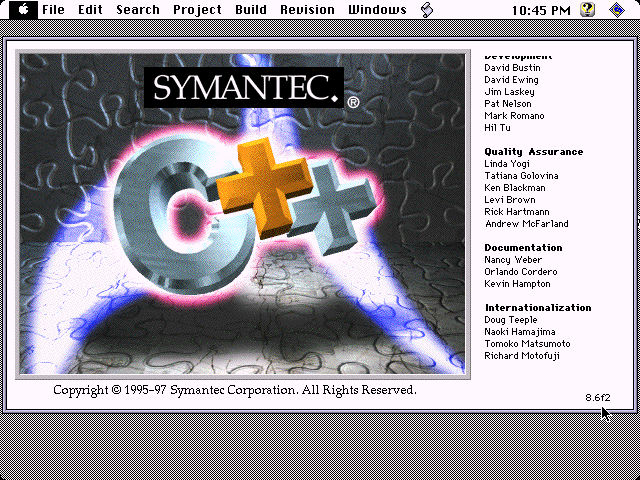Viewport: 640px width, 480px height.
Task: Open the Project menu
Action: pyautogui.click(x=198, y=10)
